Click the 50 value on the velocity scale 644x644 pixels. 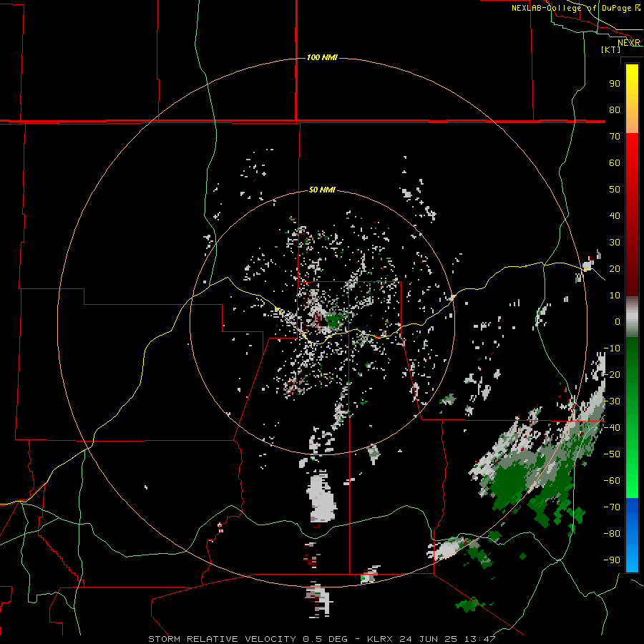615,190
